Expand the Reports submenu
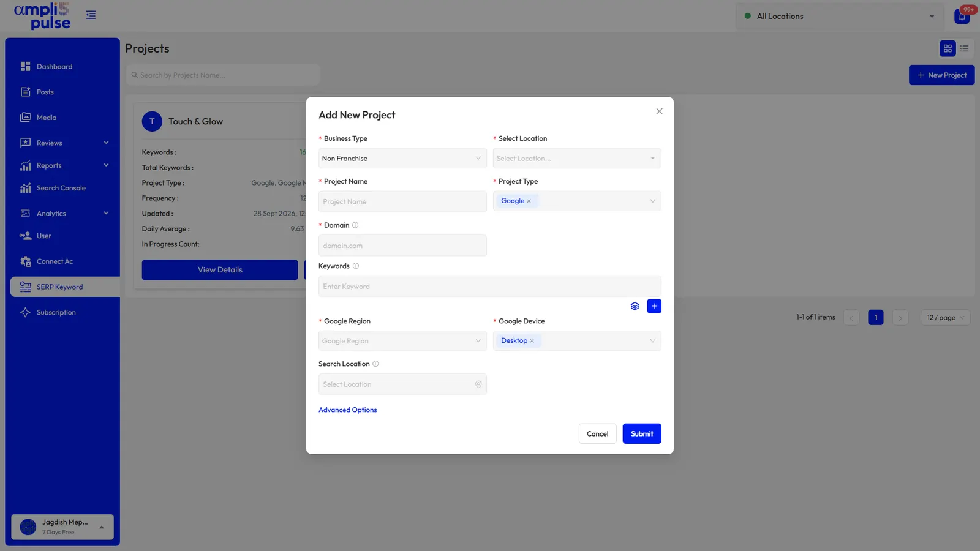Image resolution: width=980 pixels, height=551 pixels. [106, 165]
